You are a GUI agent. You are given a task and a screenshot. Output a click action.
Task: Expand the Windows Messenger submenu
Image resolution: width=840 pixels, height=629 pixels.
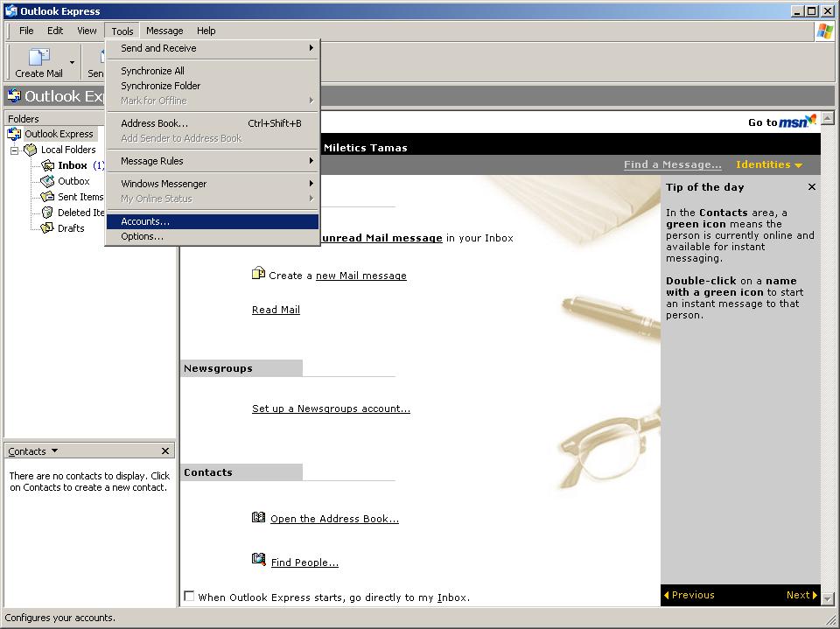[x=212, y=184]
